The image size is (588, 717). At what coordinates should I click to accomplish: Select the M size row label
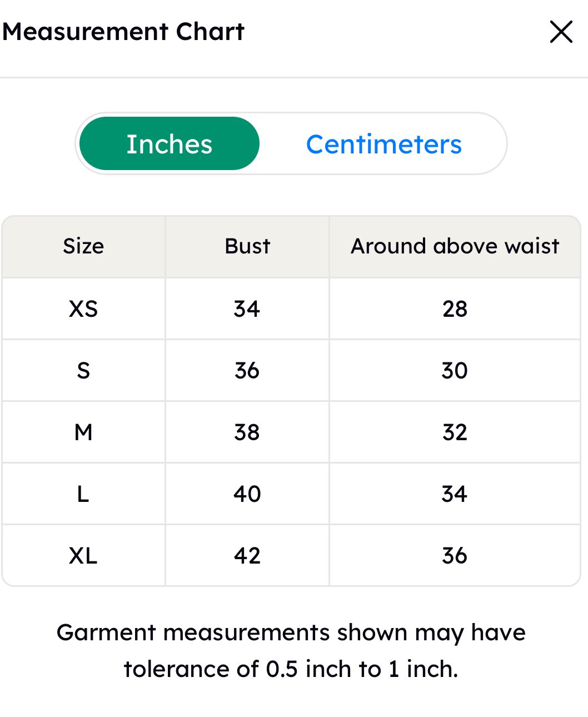pyautogui.click(x=83, y=432)
